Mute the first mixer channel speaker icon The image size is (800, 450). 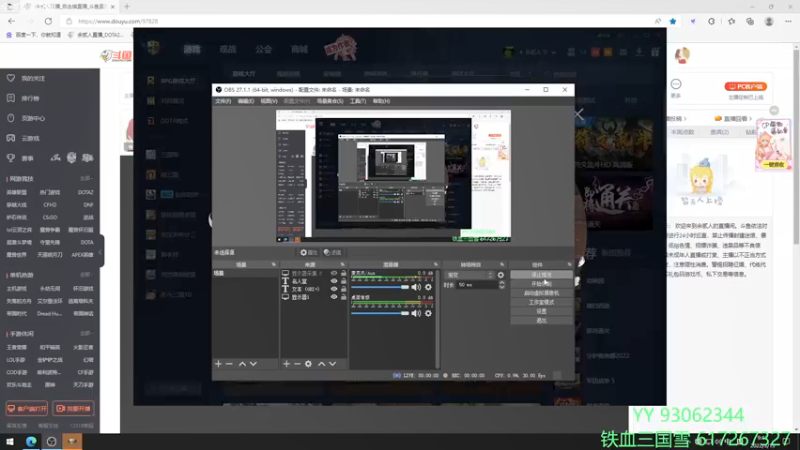click(416, 287)
